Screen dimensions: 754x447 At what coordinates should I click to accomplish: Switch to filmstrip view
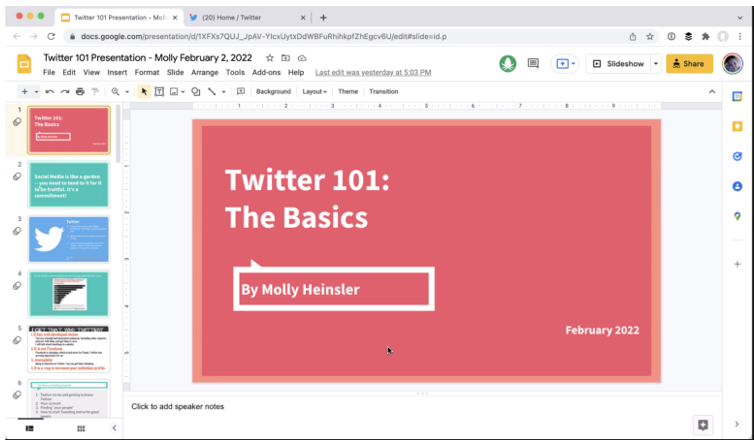click(x=29, y=428)
